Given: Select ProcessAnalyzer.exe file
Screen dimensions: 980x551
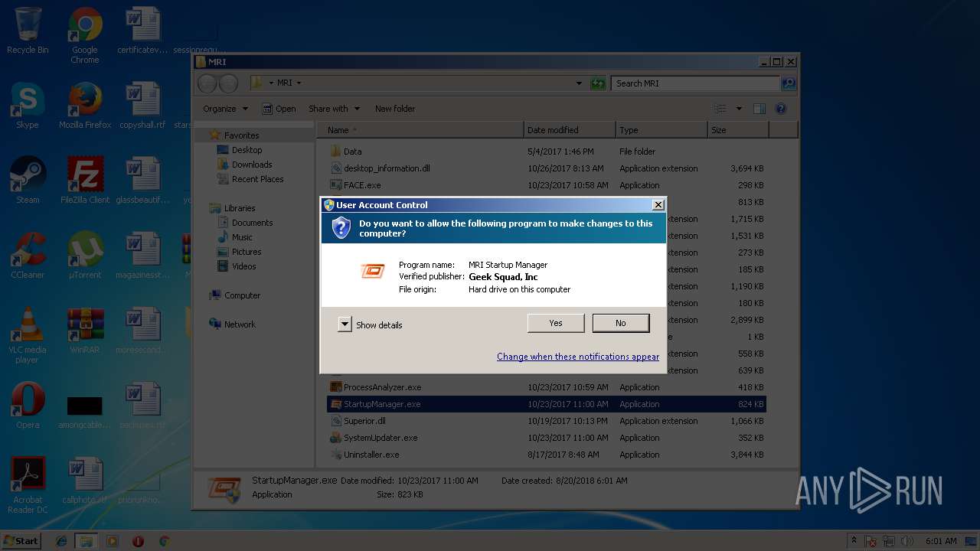Looking at the screenshot, I should click(547, 387).
